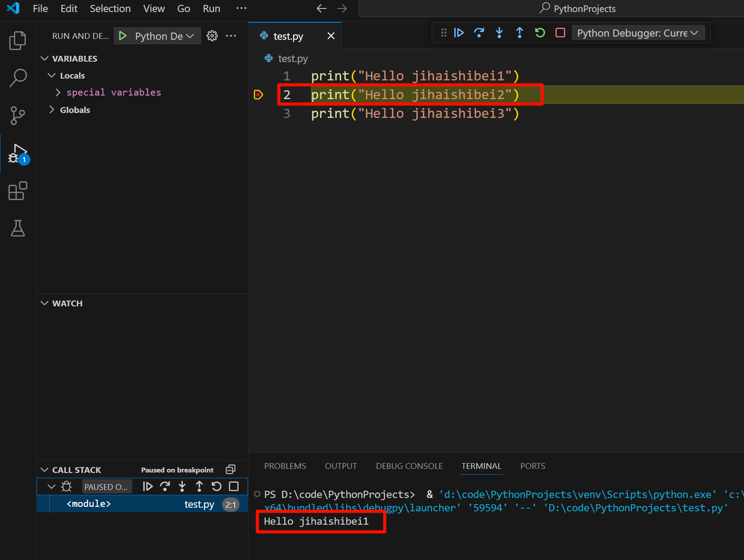This screenshot has width=744, height=560.
Task: Click the Restart debug icon
Action: [540, 32]
